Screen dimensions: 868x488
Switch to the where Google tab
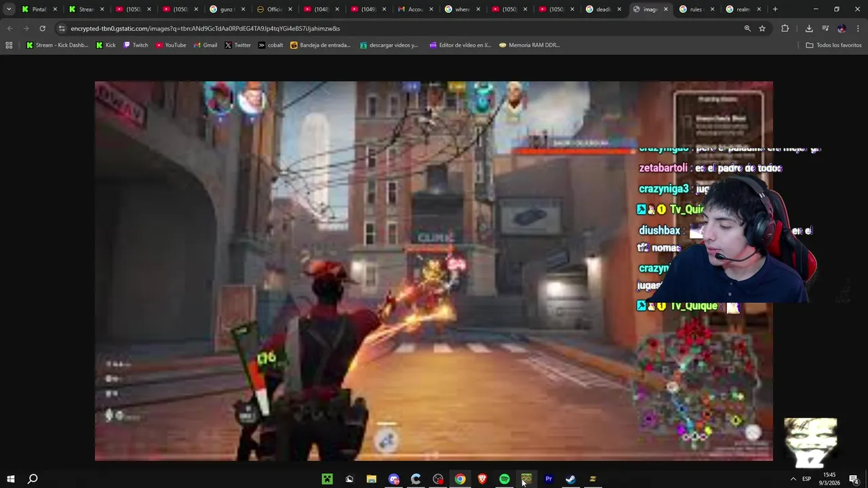coord(461,9)
